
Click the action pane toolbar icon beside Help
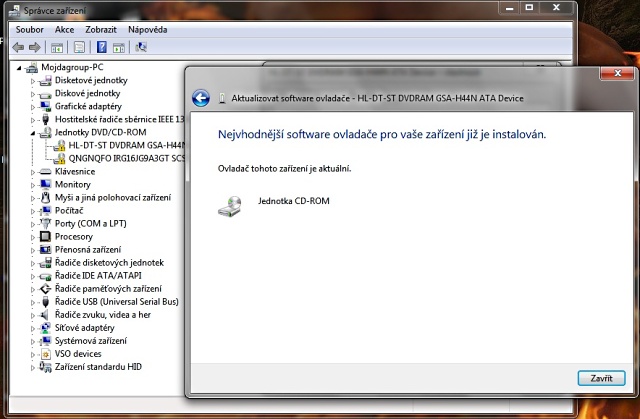[119, 47]
